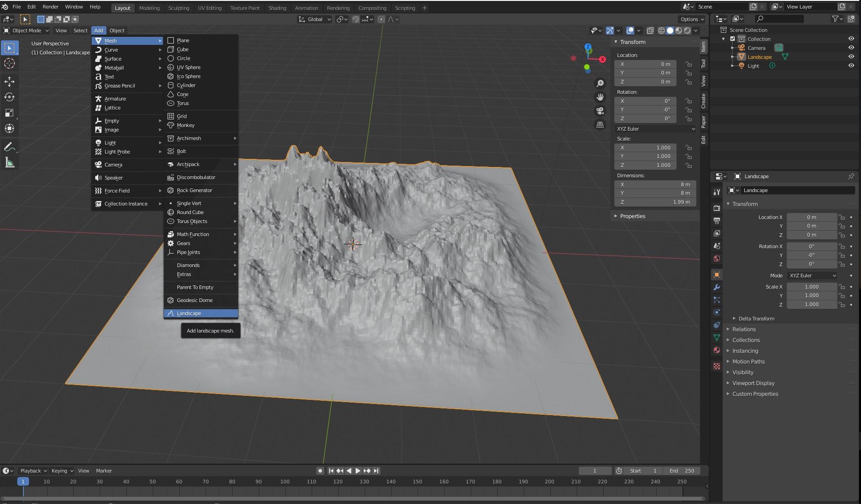
Task: Click the camera view icon in viewport
Action: [600, 111]
